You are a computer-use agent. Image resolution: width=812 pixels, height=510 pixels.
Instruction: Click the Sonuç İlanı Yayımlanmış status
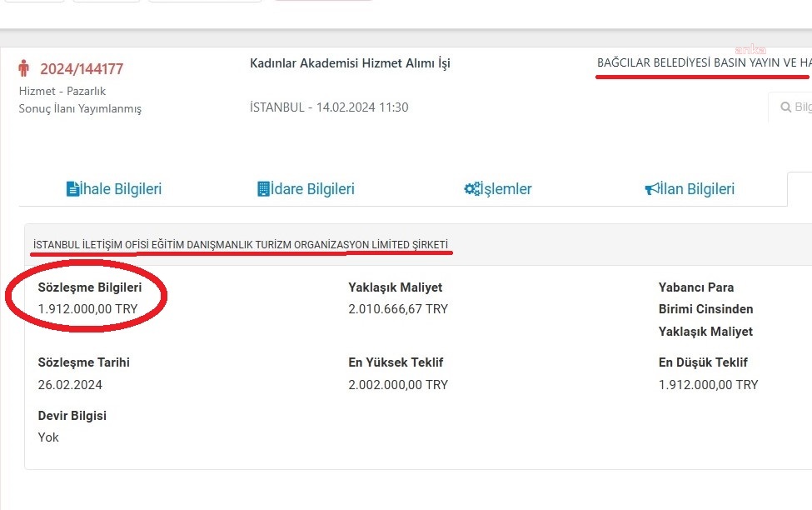point(80,109)
